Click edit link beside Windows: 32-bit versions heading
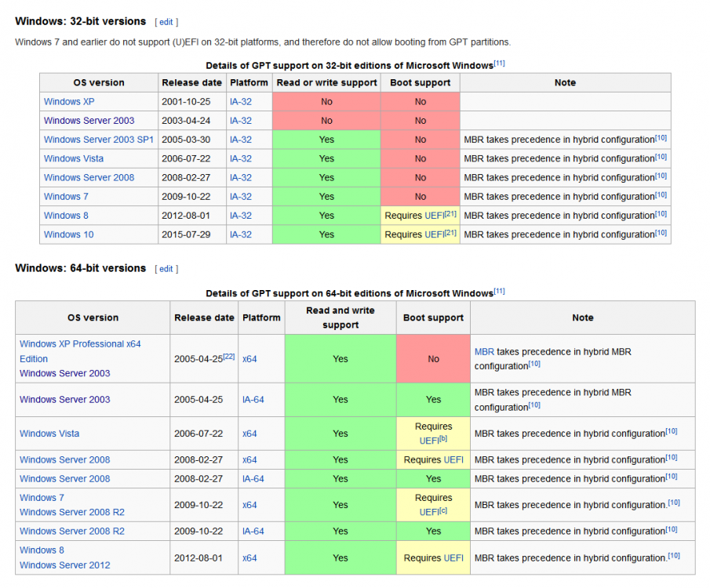 click(166, 22)
